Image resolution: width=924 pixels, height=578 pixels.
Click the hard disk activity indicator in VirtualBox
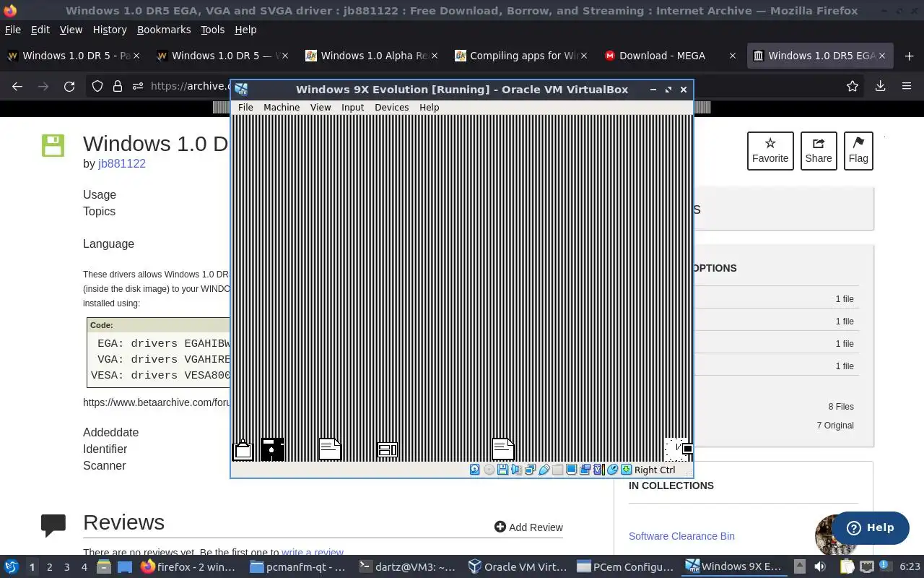pos(474,470)
